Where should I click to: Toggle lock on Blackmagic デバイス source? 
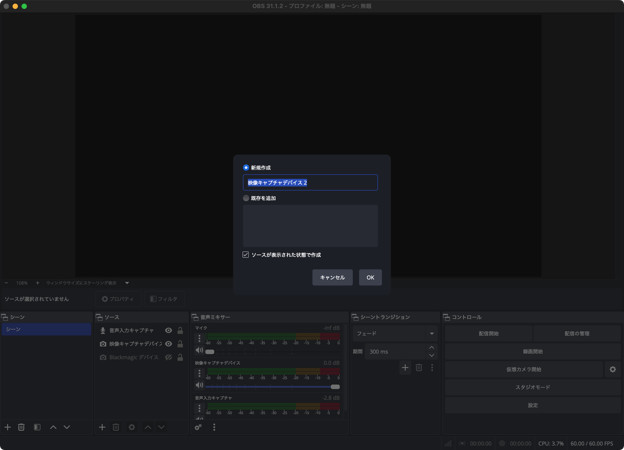tap(180, 357)
